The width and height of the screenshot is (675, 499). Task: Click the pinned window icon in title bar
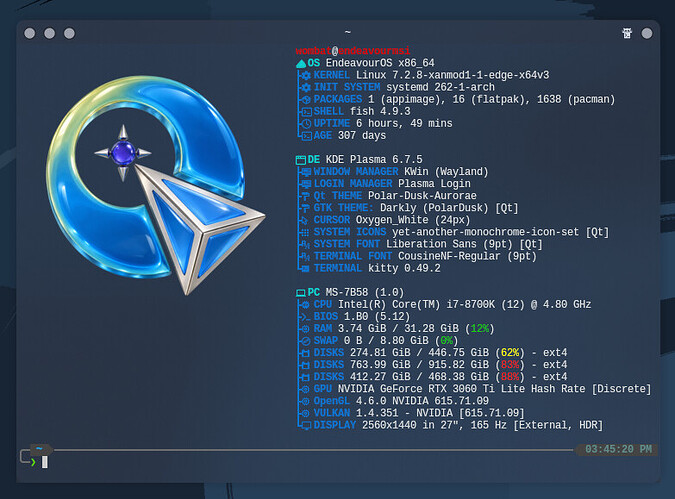(627, 33)
